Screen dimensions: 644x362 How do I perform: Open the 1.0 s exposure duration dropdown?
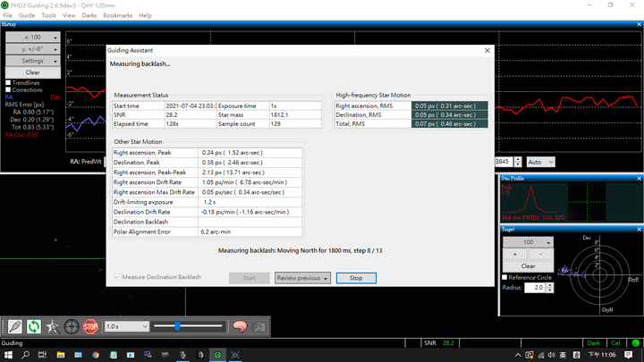tap(126, 327)
